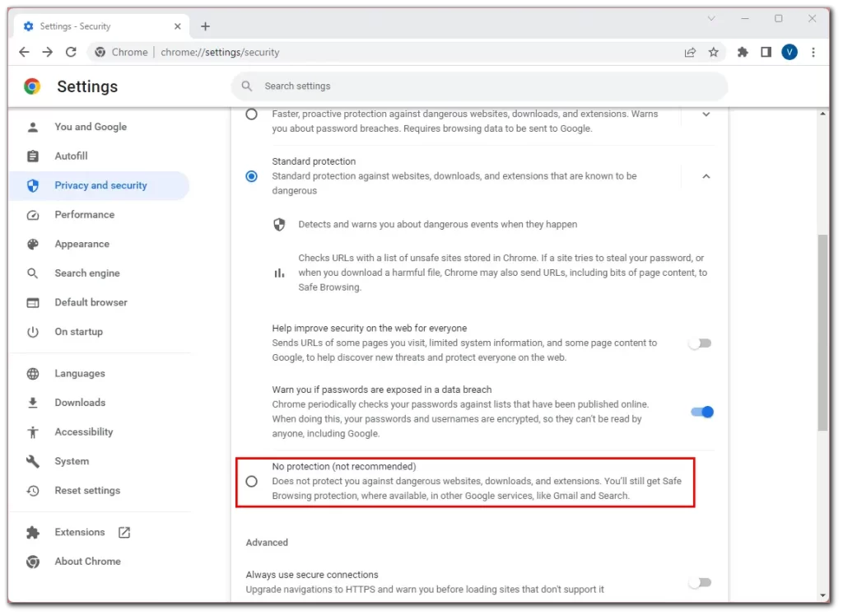Open the side panel icon
Screen dimensions: 843x616
766,52
